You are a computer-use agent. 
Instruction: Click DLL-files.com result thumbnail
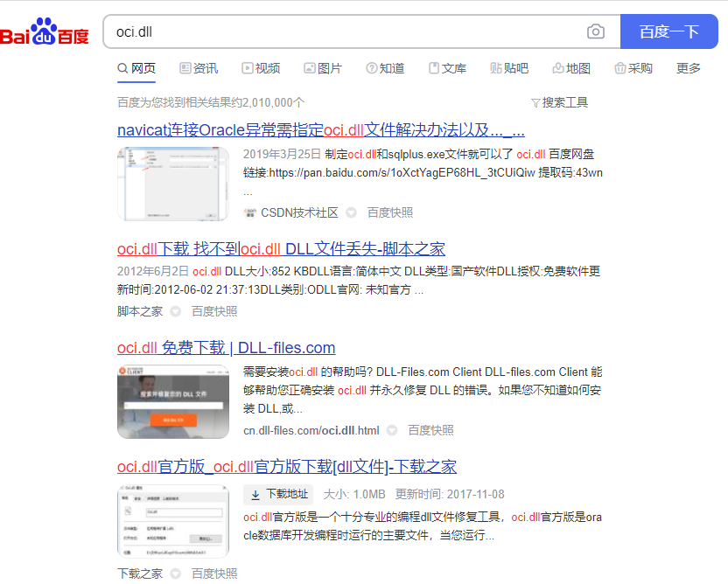pyautogui.click(x=173, y=402)
